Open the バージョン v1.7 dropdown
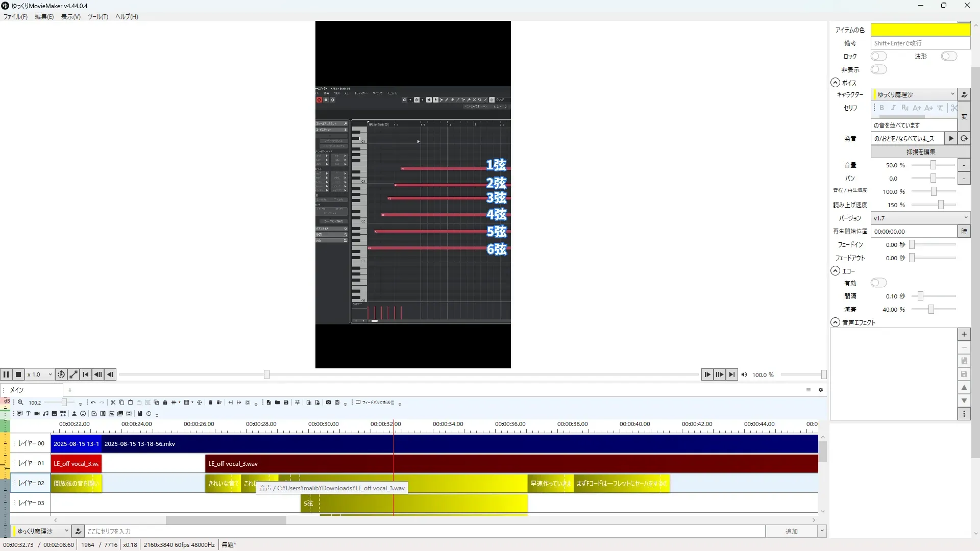The width and height of the screenshot is (980, 551). tap(920, 218)
